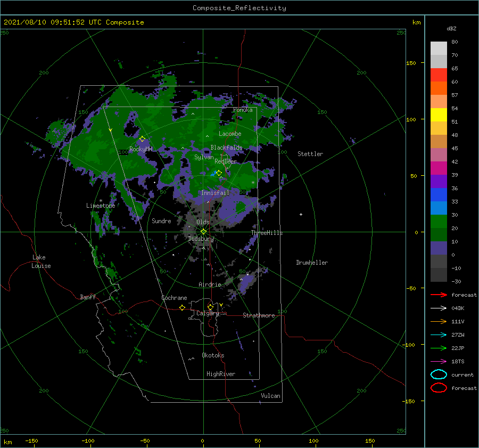479x448 pixels.
Task: Click the Sundre label
Action: [x=161, y=221]
